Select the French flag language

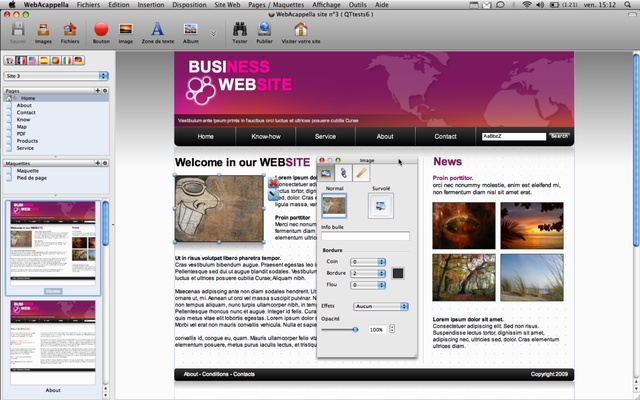pyautogui.click(x=21, y=60)
